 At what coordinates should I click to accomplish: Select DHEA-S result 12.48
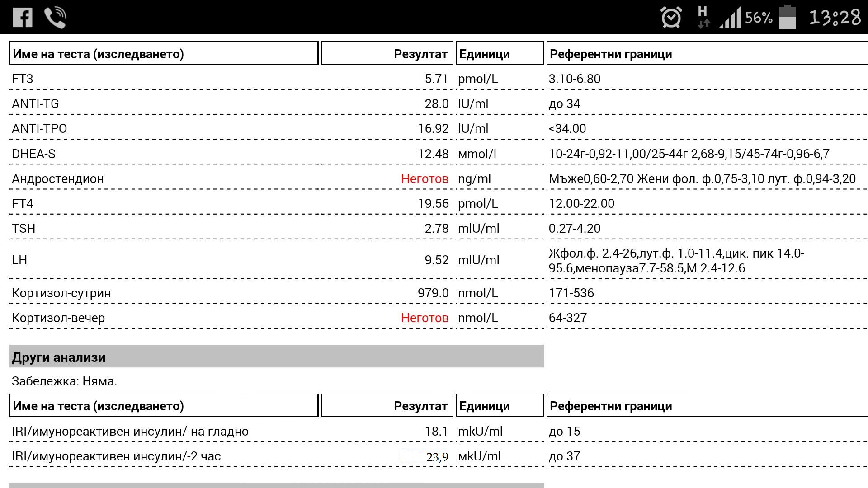433,154
